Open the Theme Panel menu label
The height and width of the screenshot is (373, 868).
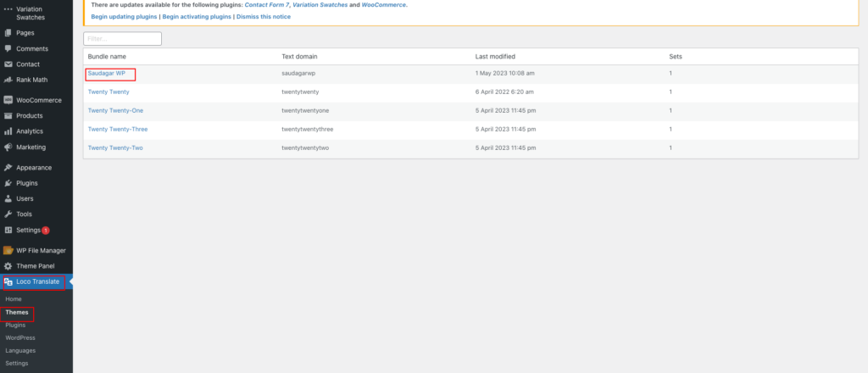coord(36,265)
